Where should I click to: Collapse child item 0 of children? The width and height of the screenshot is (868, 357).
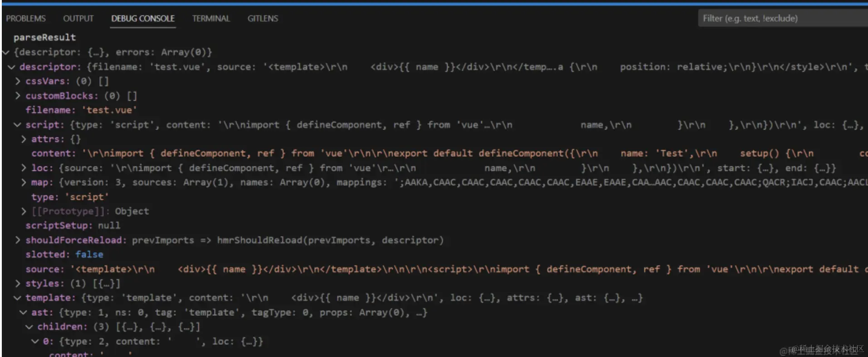35,342
